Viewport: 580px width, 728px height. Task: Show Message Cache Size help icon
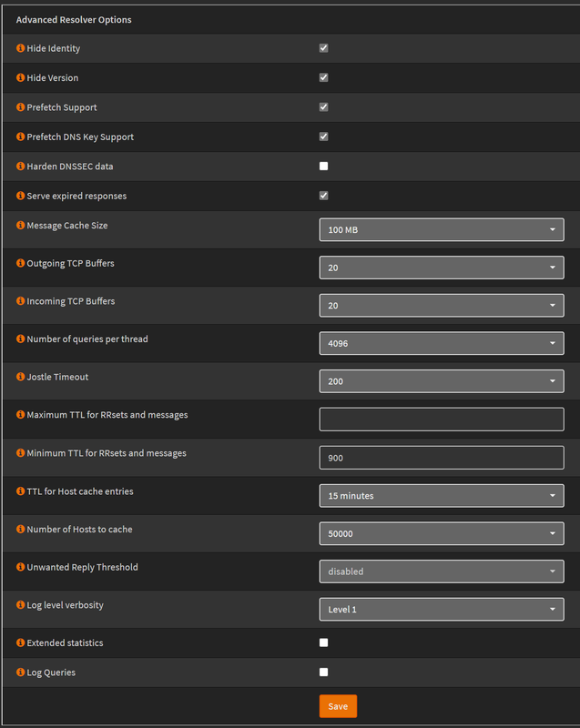pyautogui.click(x=20, y=225)
